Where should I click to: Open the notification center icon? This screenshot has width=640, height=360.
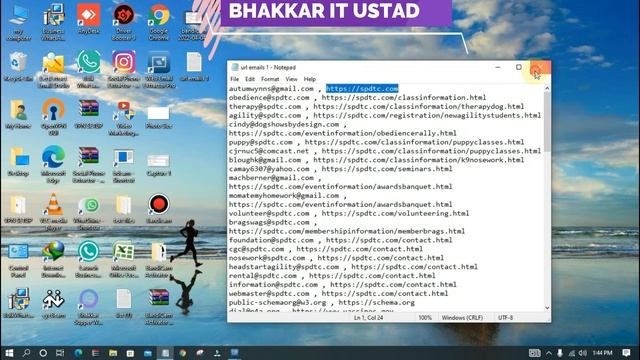pos(627,353)
